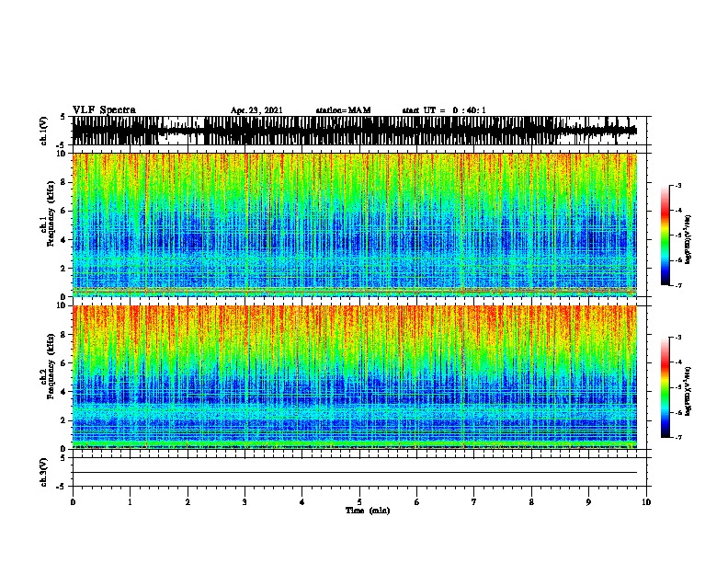Click the "6" kHz tick on ch.1 frequency axis
728x563 pixels.
[65, 211]
